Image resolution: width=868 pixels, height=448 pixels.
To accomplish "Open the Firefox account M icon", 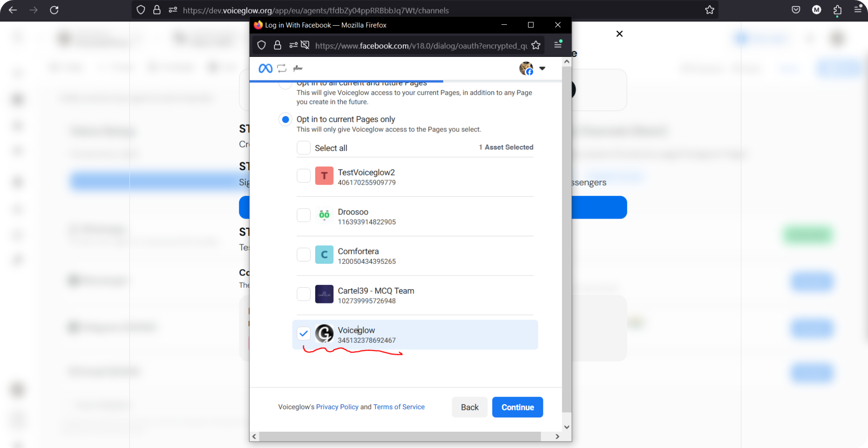I will click(816, 10).
